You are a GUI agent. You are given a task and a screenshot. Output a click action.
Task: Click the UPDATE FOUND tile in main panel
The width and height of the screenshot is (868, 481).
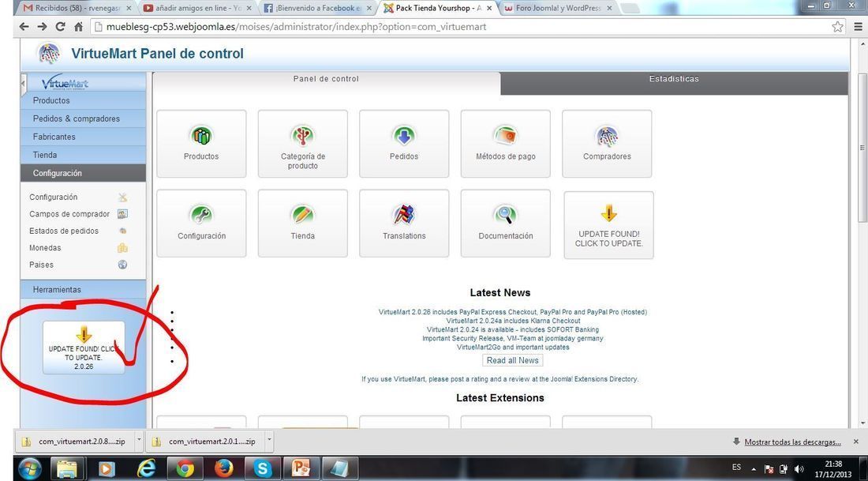tap(609, 225)
